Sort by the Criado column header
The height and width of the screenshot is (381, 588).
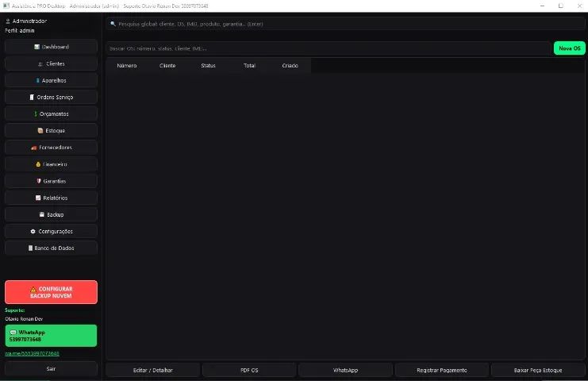pyautogui.click(x=290, y=66)
